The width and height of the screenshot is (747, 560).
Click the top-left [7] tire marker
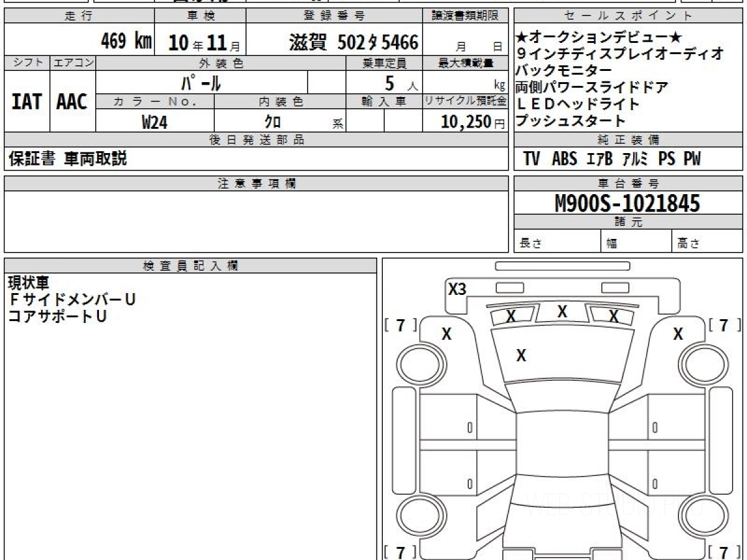point(401,325)
